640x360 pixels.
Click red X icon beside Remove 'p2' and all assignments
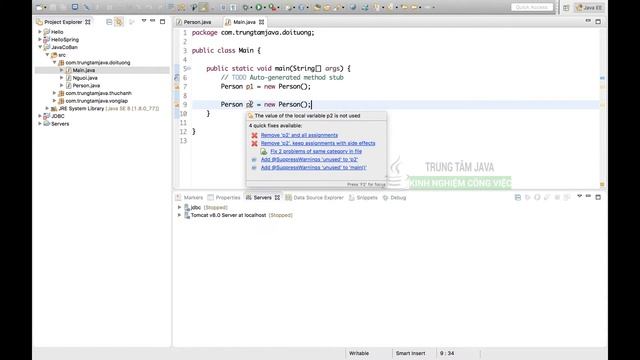[254, 135]
